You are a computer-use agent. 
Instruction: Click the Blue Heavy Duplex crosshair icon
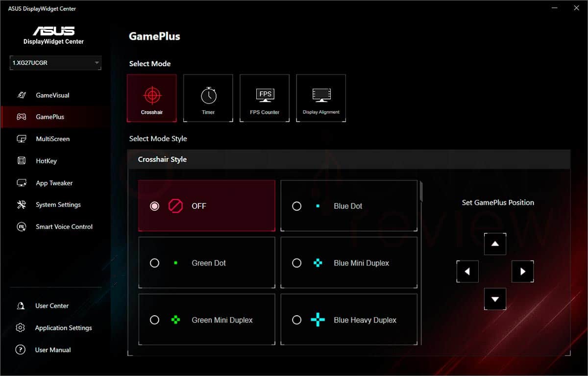(x=318, y=320)
